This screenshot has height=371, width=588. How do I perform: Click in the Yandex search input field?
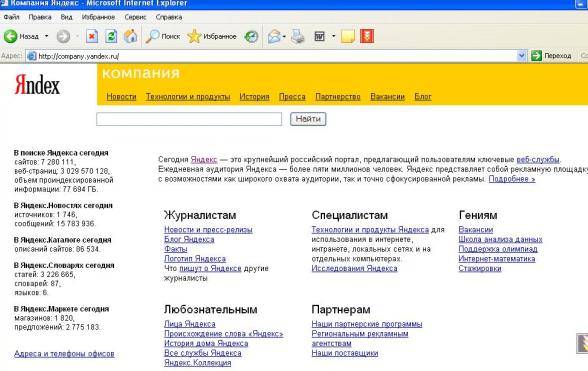point(189,119)
